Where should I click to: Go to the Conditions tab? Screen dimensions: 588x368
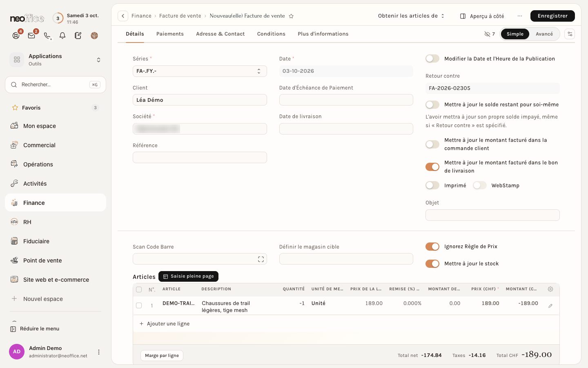[271, 34]
